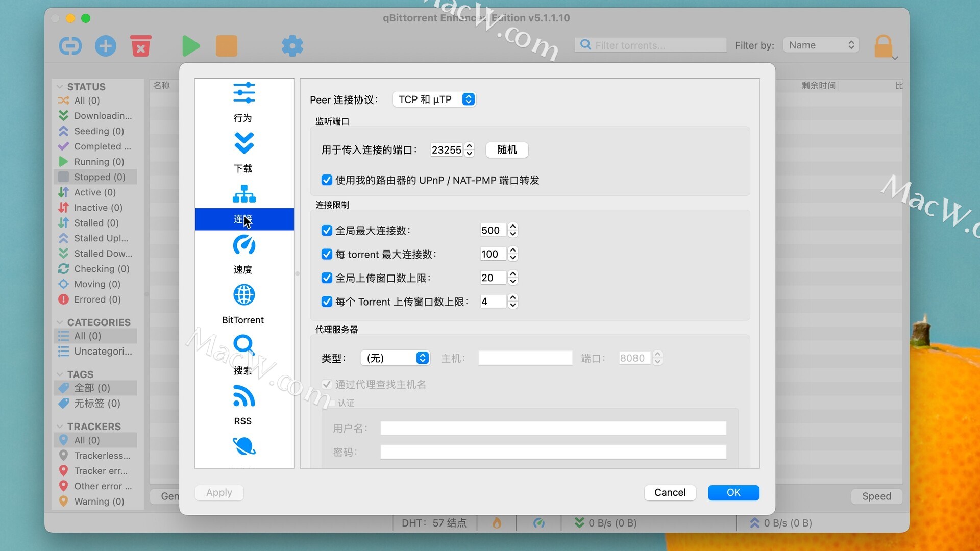This screenshot has width=980, height=551.
Task: Open Peer 连接协议 TCP 和 μTP dropdown
Action: (x=434, y=99)
